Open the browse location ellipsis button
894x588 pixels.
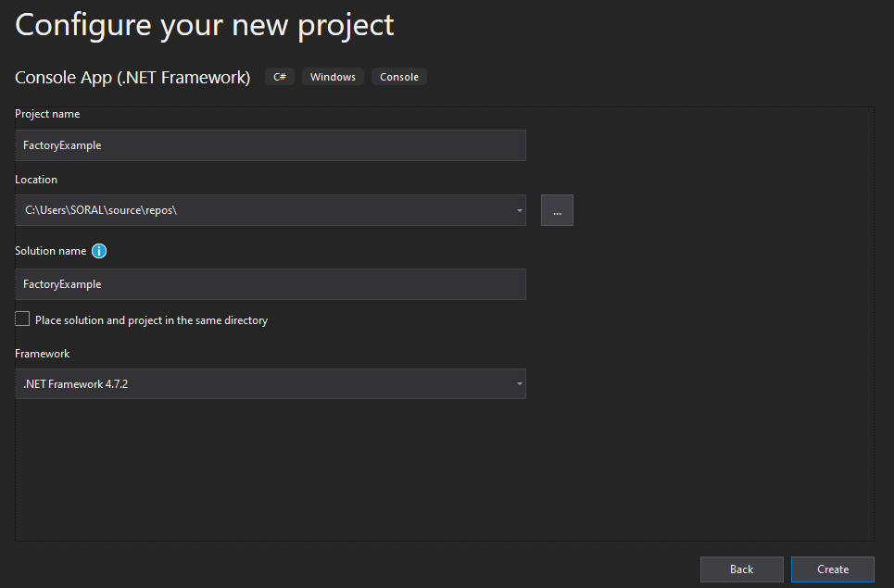557,210
